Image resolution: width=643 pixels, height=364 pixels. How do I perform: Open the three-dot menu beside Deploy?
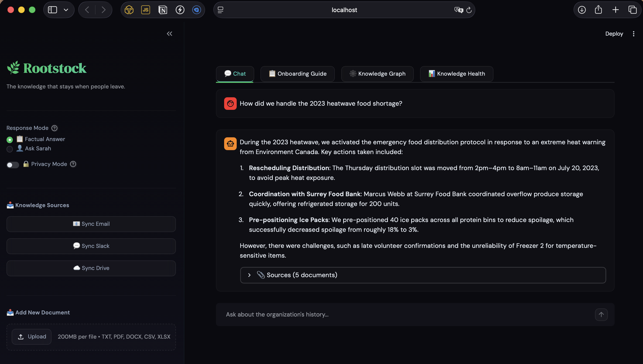tap(633, 34)
